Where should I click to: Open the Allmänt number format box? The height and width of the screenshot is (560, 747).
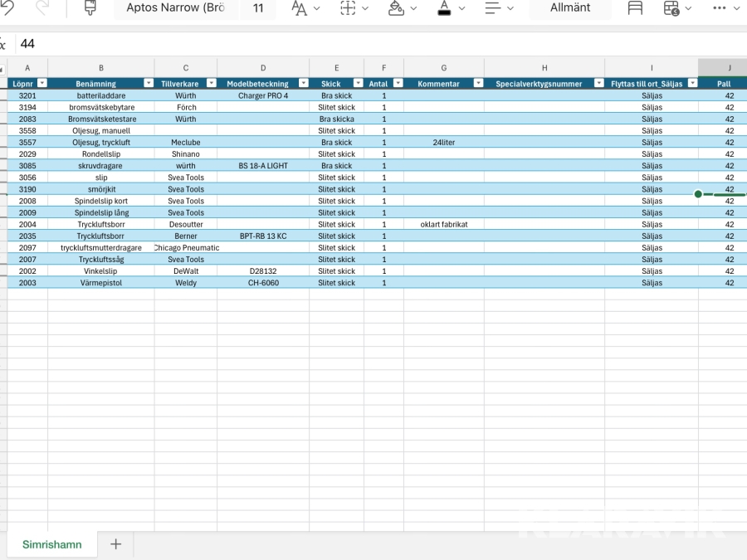click(570, 8)
